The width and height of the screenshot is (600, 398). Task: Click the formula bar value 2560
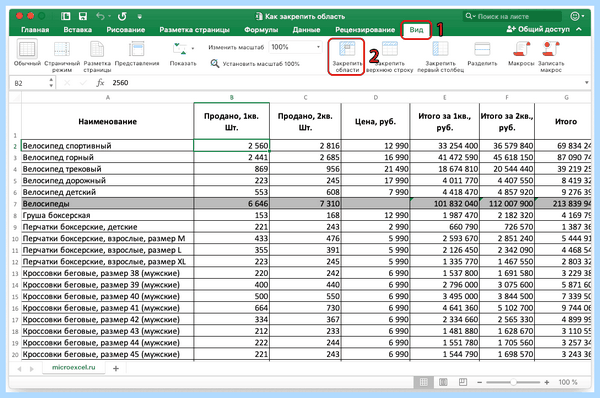(120, 83)
